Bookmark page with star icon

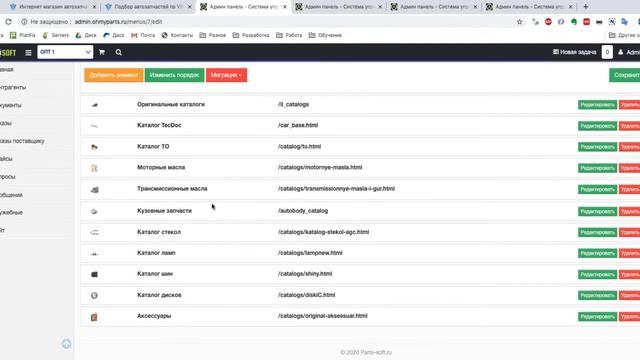[520, 22]
